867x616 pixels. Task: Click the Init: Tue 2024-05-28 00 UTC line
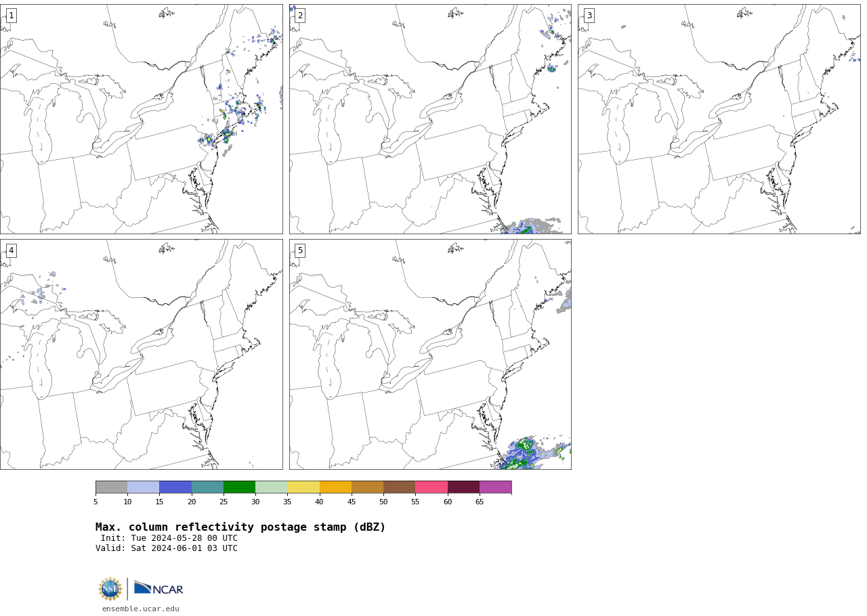coord(169,538)
